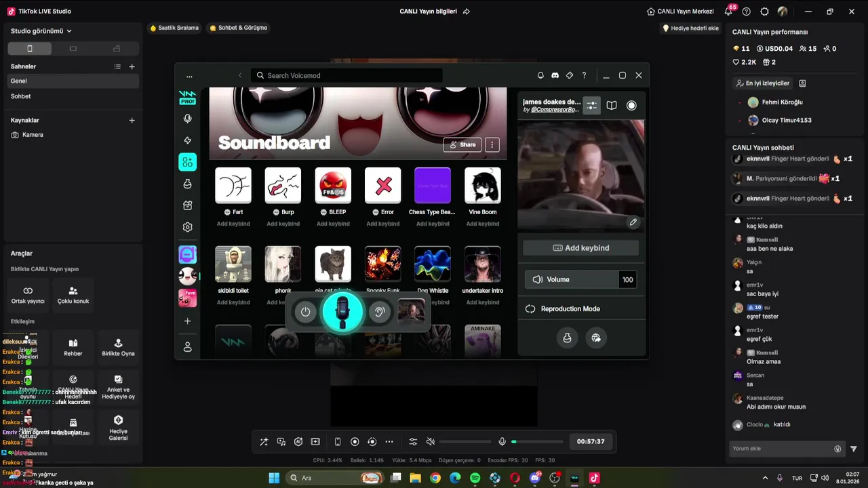Add a new scene with the Sahneler plus
The image size is (868, 488).
coord(132,66)
